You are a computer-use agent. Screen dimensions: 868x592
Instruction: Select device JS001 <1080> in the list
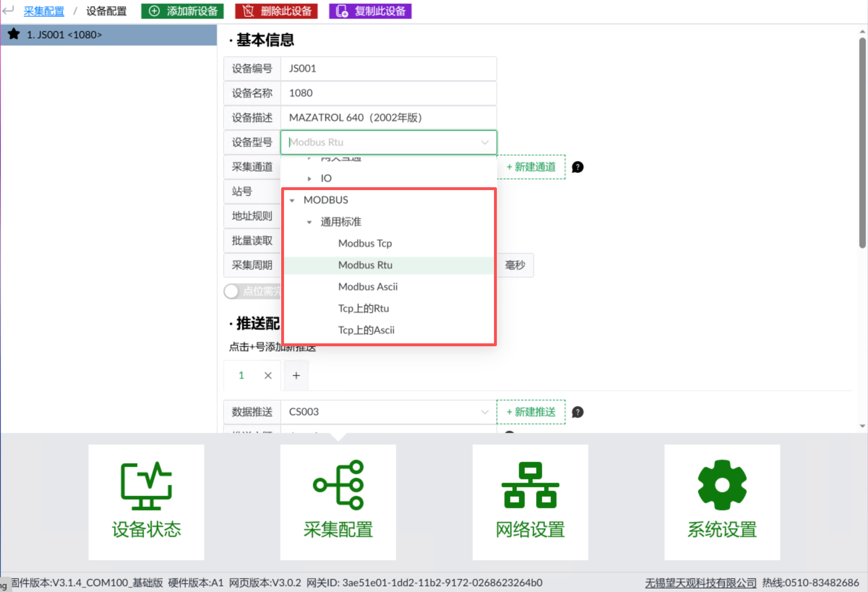tap(109, 35)
